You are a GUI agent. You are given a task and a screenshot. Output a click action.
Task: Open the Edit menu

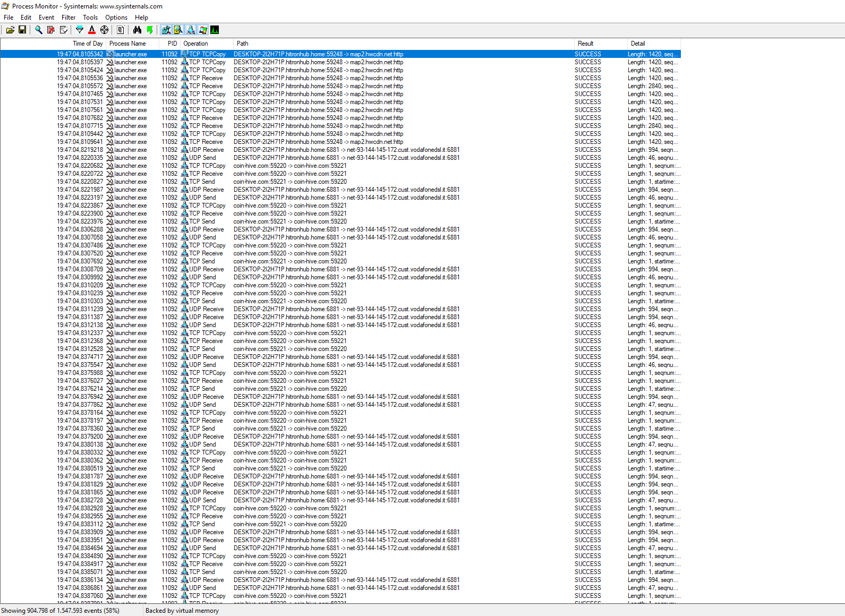click(x=26, y=18)
